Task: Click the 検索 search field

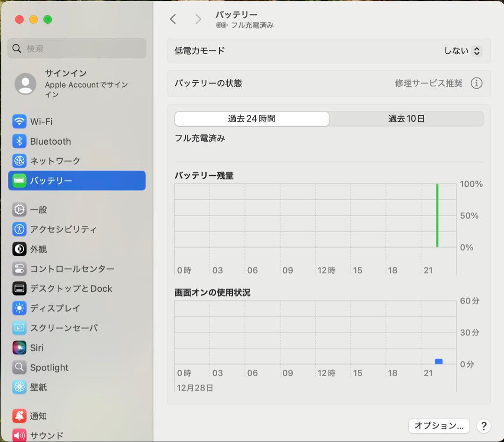Action: [x=77, y=48]
